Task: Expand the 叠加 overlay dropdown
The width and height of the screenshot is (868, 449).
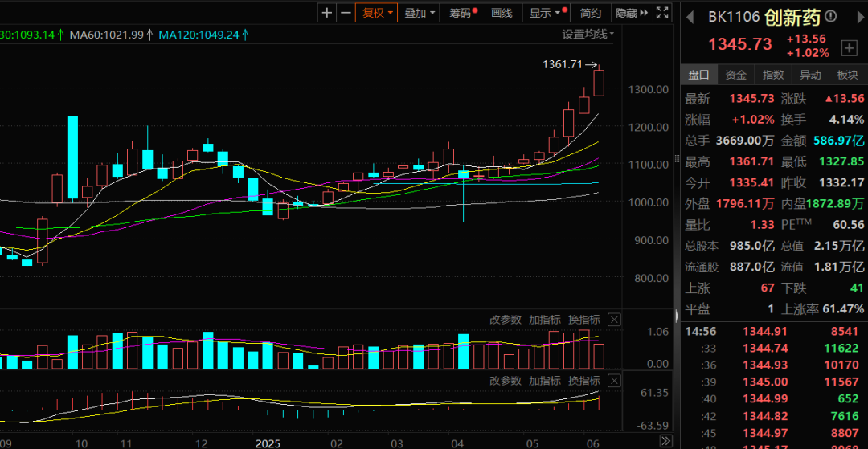Action: point(420,13)
